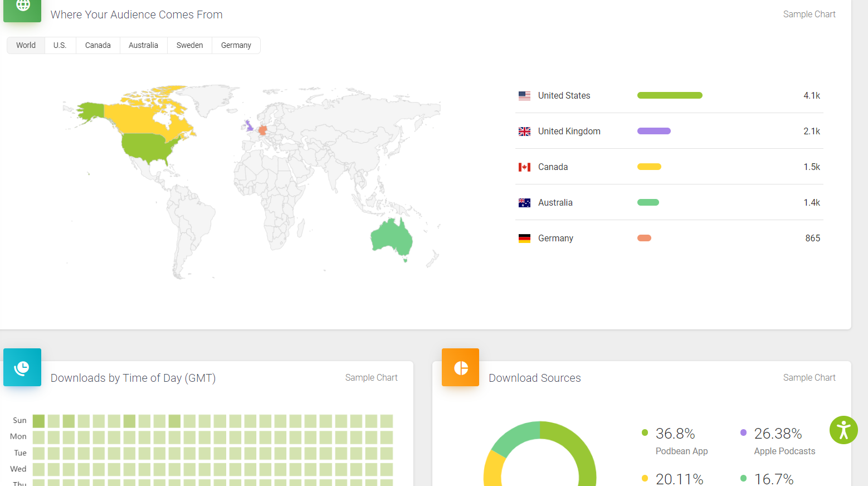Screen dimensions: 868x486
Task: Click the United States on the map
Action: coord(148,146)
